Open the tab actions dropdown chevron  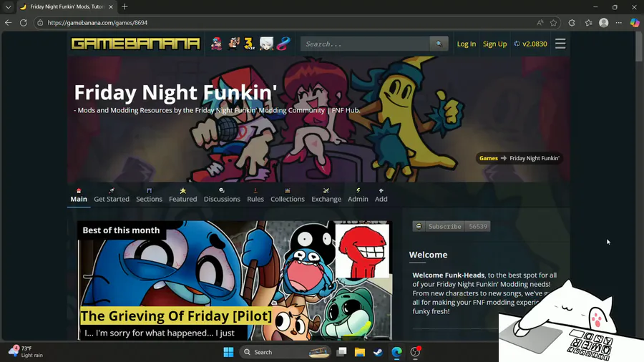8,7
